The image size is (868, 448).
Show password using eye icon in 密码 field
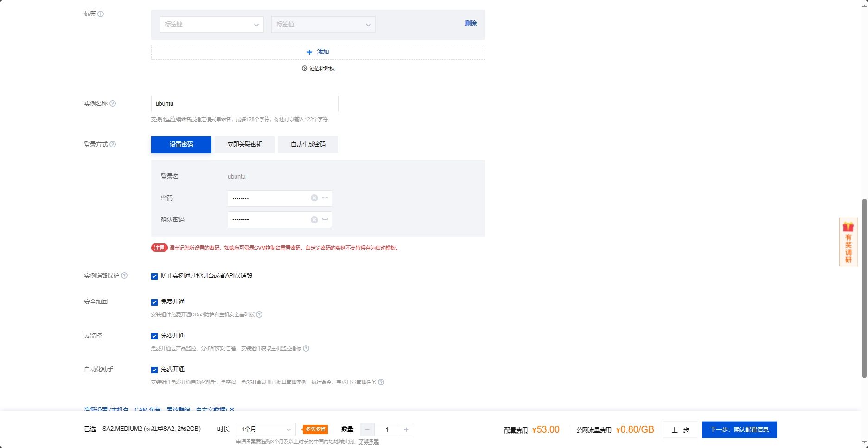click(x=325, y=198)
